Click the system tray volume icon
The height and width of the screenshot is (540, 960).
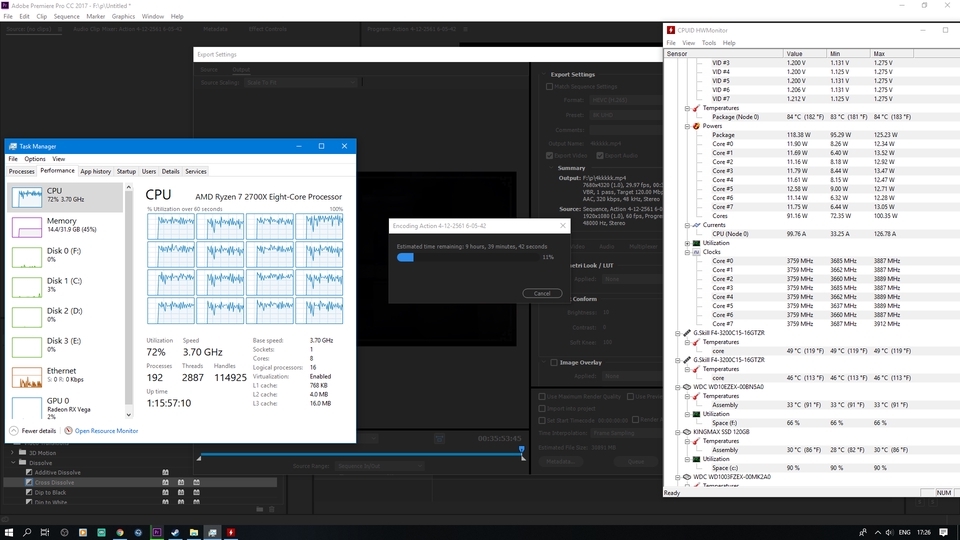[889, 532]
